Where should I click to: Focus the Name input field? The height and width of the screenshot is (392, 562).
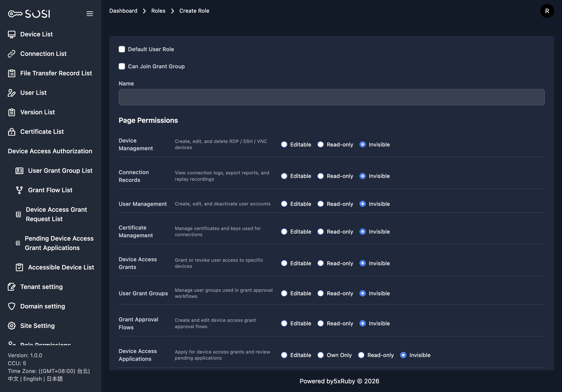tap(332, 97)
